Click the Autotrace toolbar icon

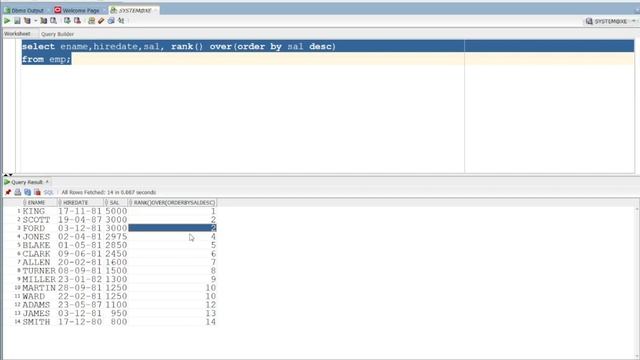tap(44, 21)
